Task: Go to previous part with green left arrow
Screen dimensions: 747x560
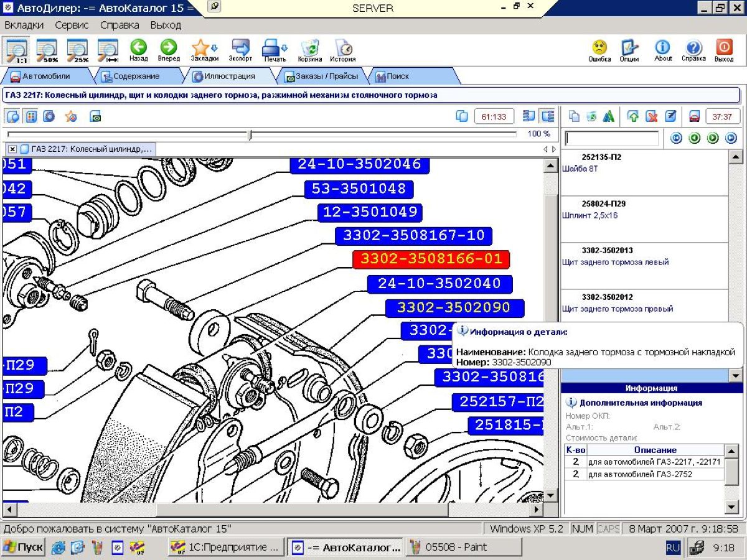Action: click(695, 138)
